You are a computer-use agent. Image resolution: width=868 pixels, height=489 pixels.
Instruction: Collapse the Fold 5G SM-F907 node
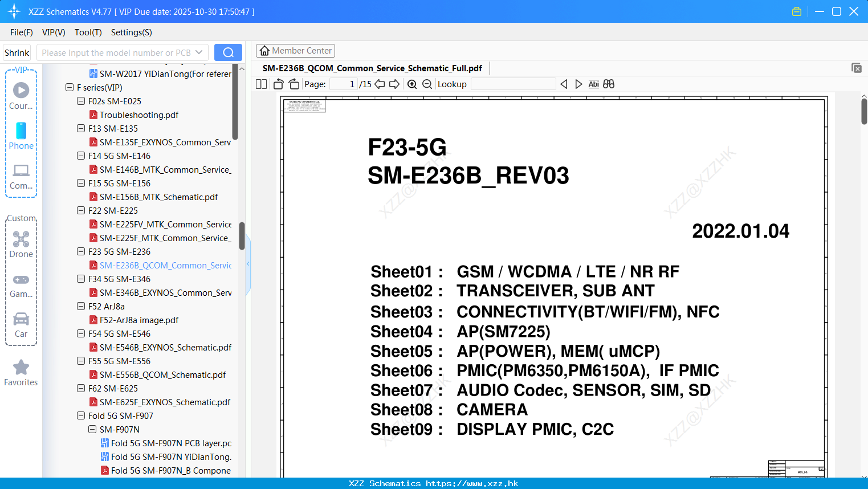[x=81, y=415]
